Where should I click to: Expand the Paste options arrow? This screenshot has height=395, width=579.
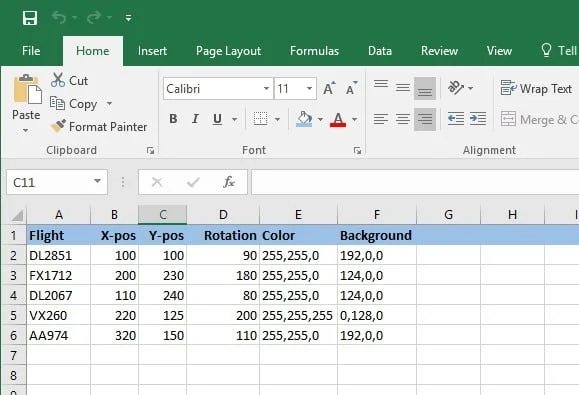point(25,130)
